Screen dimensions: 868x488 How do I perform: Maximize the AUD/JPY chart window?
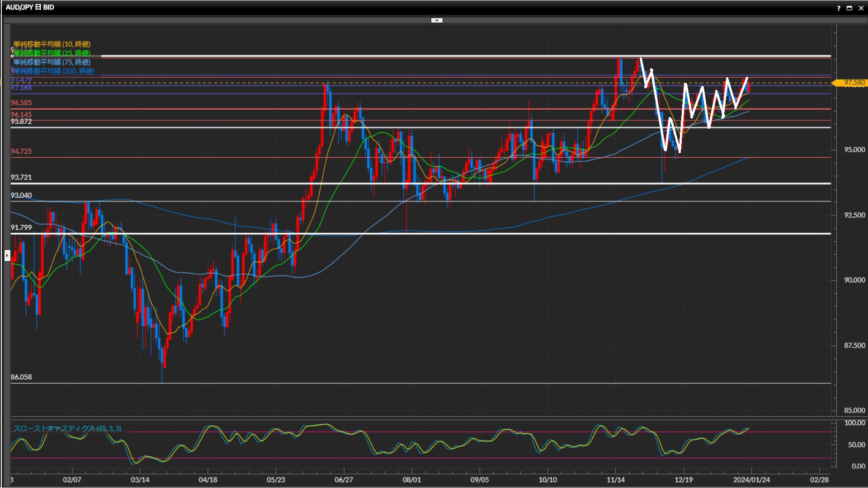point(849,8)
